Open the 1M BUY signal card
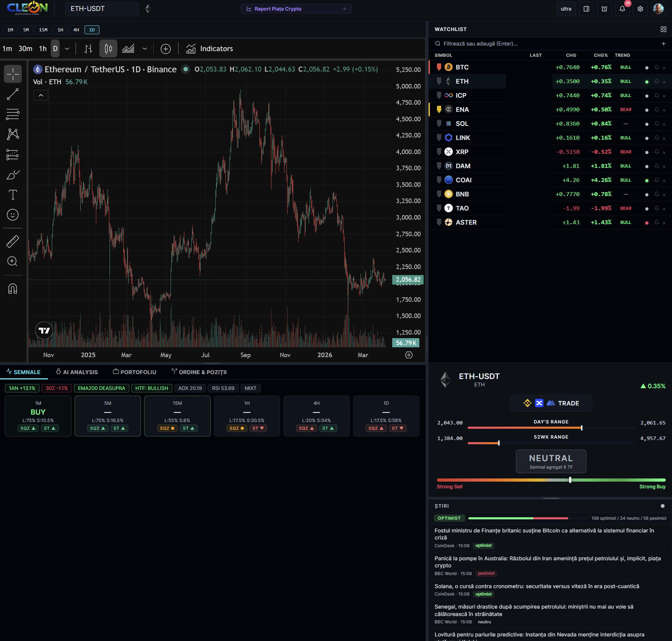672x641 pixels. coord(38,416)
